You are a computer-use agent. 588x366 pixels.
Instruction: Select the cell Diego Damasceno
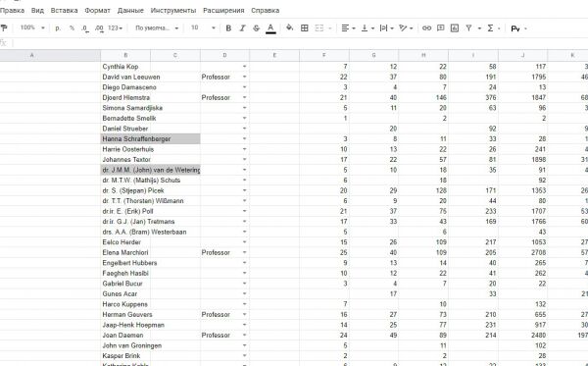[x=125, y=87]
